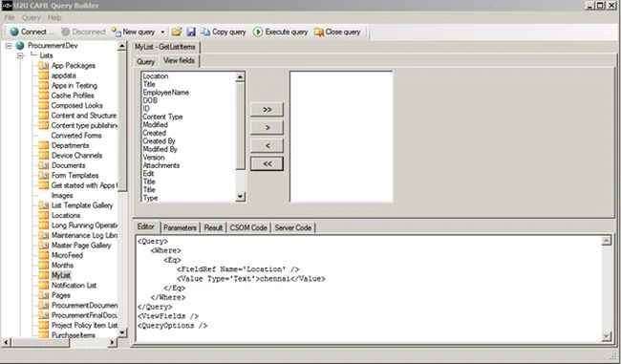Screen dimensions: 621x364
Task: Select the ProcurementDev site globe icon
Action: coord(20,46)
